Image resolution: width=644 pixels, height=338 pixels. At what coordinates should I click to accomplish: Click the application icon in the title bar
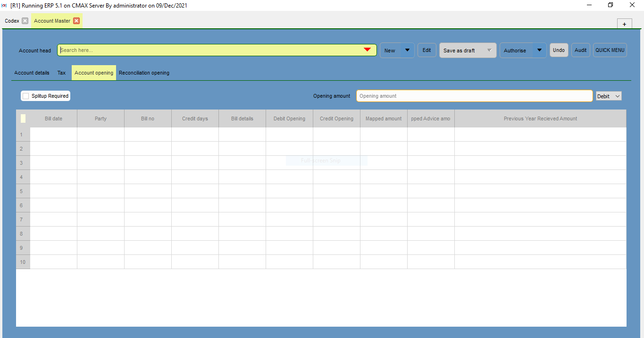(x=4, y=5)
